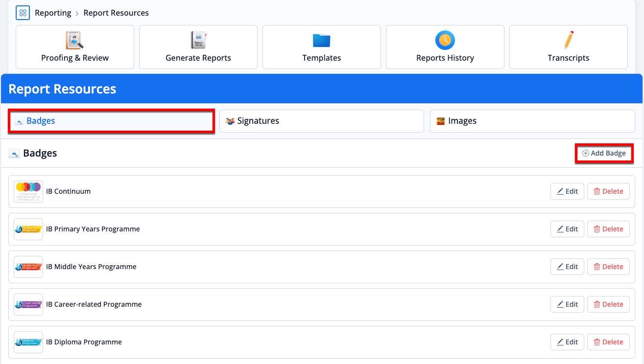Edit the IB Middle Years Programme badge
The width and height of the screenshot is (644, 364).
pos(567,267)
